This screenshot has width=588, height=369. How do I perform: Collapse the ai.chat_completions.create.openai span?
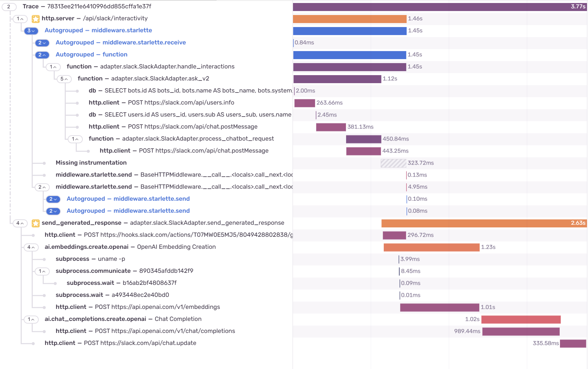31,319
